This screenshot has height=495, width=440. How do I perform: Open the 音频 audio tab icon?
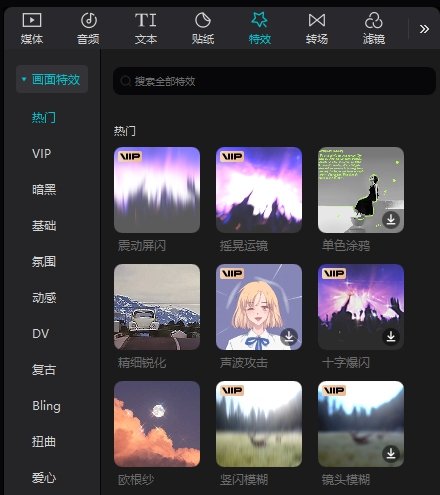point(89,20)
